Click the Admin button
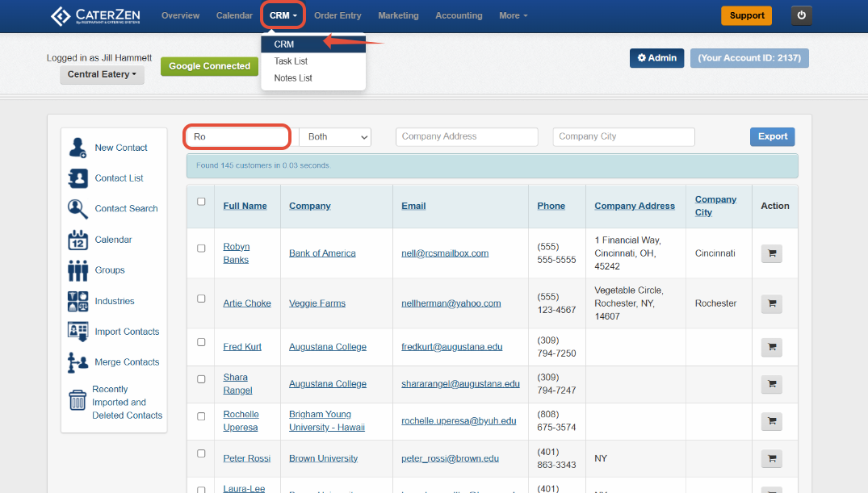The height and width of the screenshot is (493, 868). [656, 58]
